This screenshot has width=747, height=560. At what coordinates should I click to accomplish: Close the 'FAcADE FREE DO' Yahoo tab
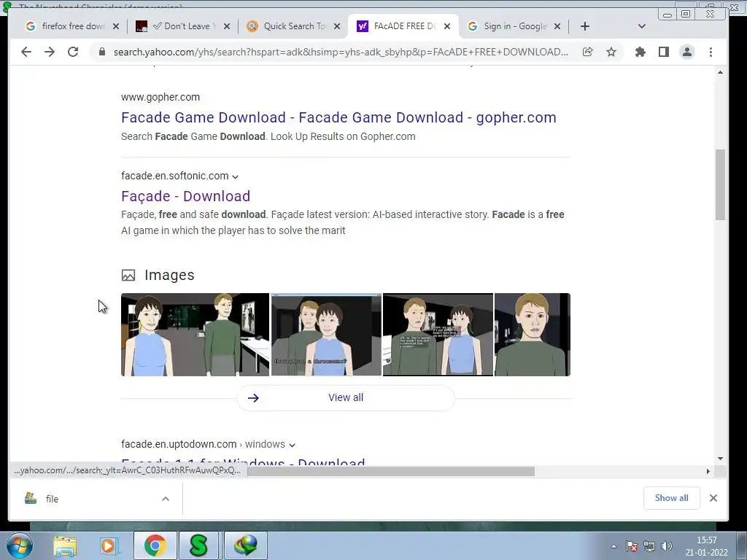pyautogui.click(x=447, y=26)
